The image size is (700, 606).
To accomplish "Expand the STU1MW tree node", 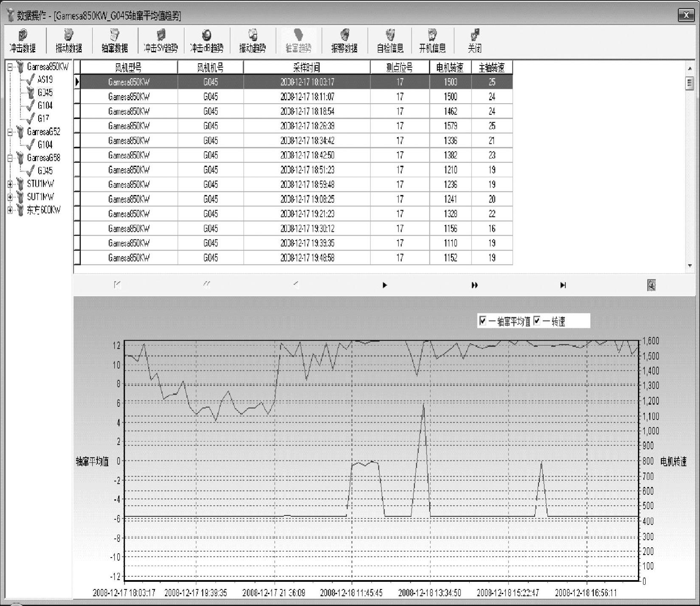I will (x=10, y=184).
